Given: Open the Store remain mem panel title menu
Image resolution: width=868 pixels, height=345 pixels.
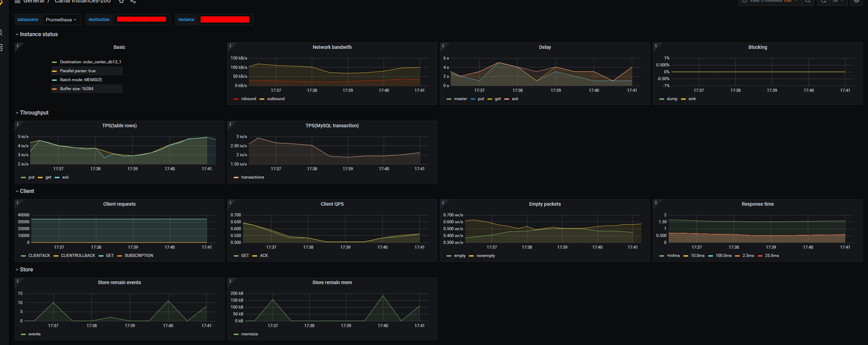Looking at the screenshot, I should (x=332, y=282).
